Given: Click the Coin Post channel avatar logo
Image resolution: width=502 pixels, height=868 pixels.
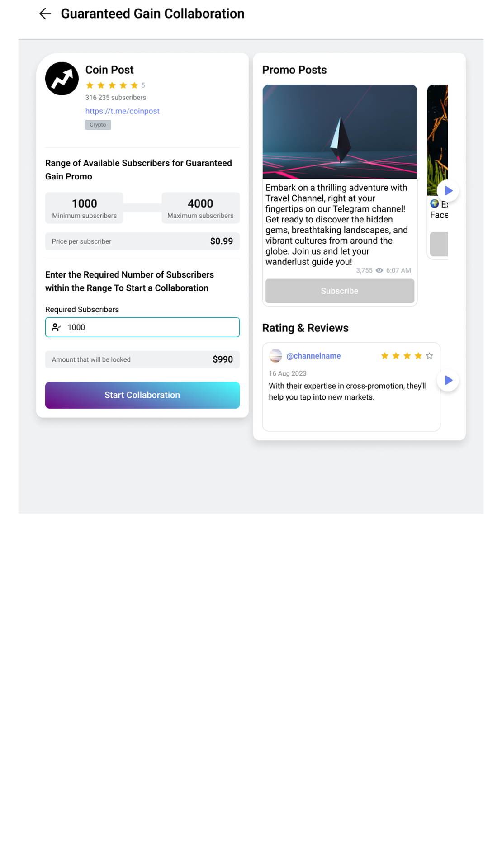Looking at the screenshot, I should pos(62,79).
